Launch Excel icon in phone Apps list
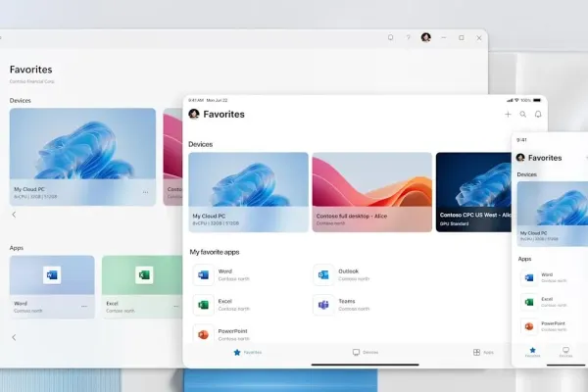588x392 pixels. click(529, 302)
